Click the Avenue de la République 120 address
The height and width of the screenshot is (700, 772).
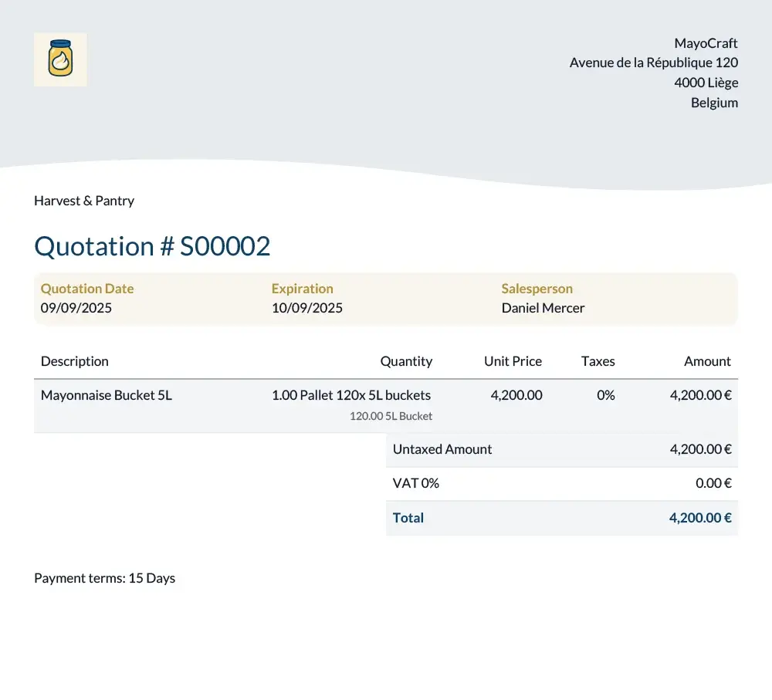pyautogui.click(x=653, y=63)
